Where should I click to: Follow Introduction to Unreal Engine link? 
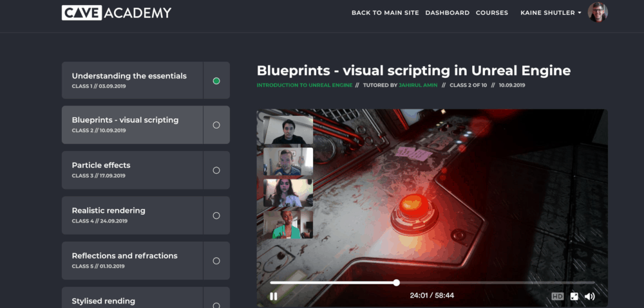(x=305, y=86)
